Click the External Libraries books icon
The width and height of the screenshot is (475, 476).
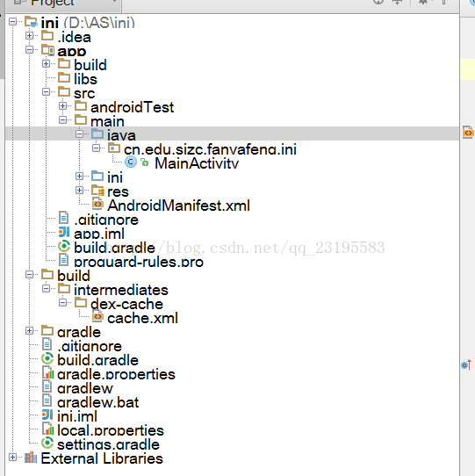(x=31, y=458)
